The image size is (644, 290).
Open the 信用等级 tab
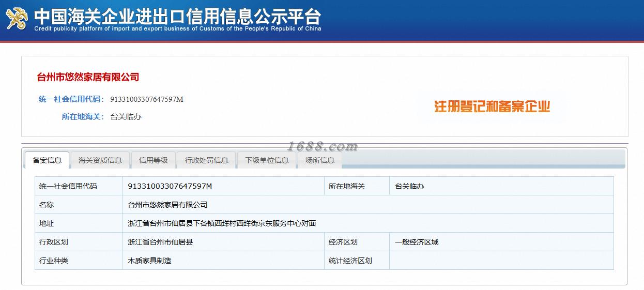154,160
